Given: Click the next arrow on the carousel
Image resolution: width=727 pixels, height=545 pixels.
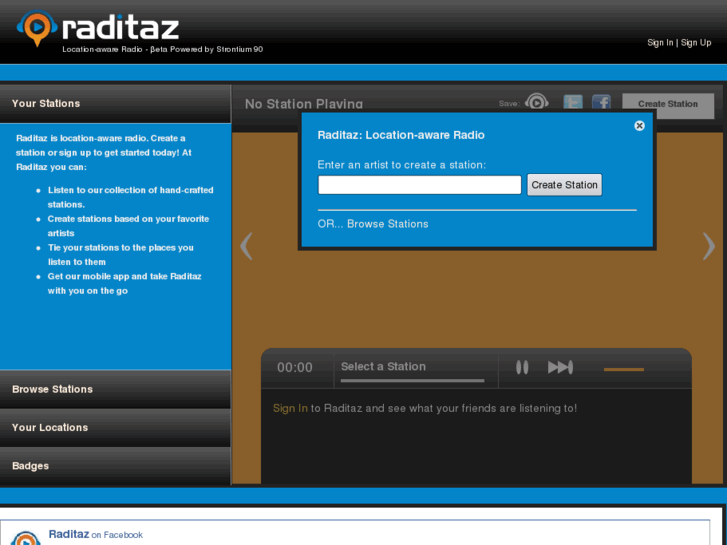Looking at the screenshot, I should pyautogui.click(x=708, y=246).
